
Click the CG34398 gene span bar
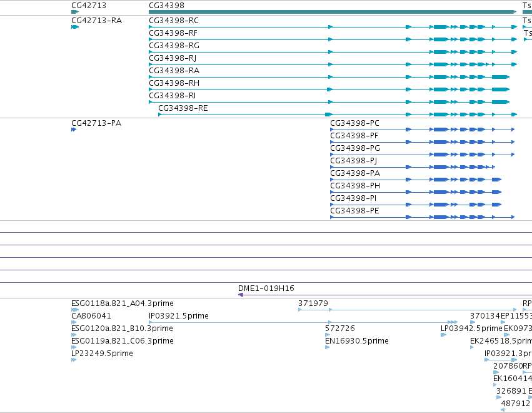(333, 12)
